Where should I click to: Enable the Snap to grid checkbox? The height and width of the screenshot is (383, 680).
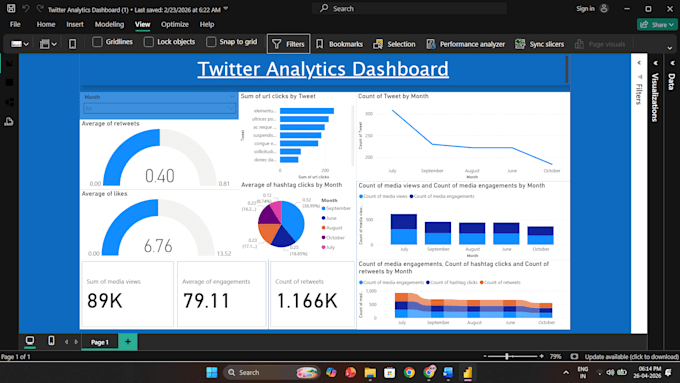pyautogui.click(x=211, y=42)
